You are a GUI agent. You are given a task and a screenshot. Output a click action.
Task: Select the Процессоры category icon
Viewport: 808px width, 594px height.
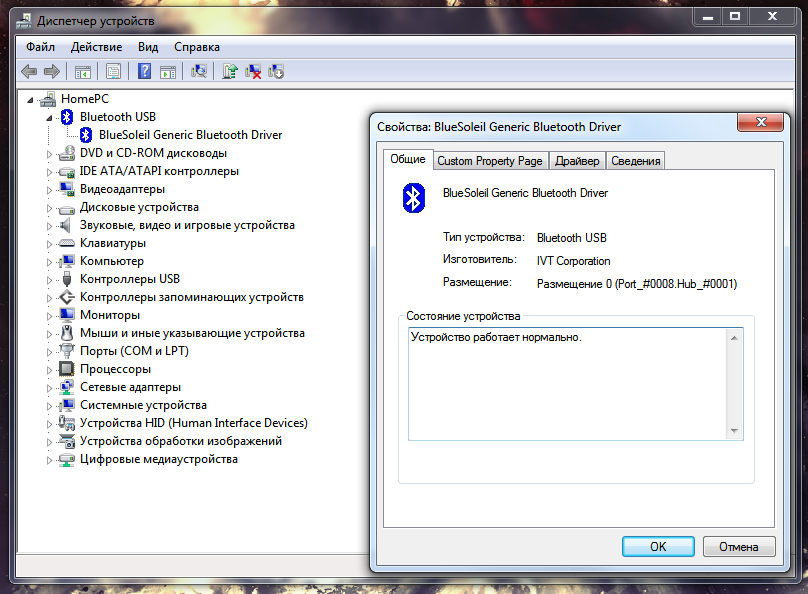click(x=66, y=369)
